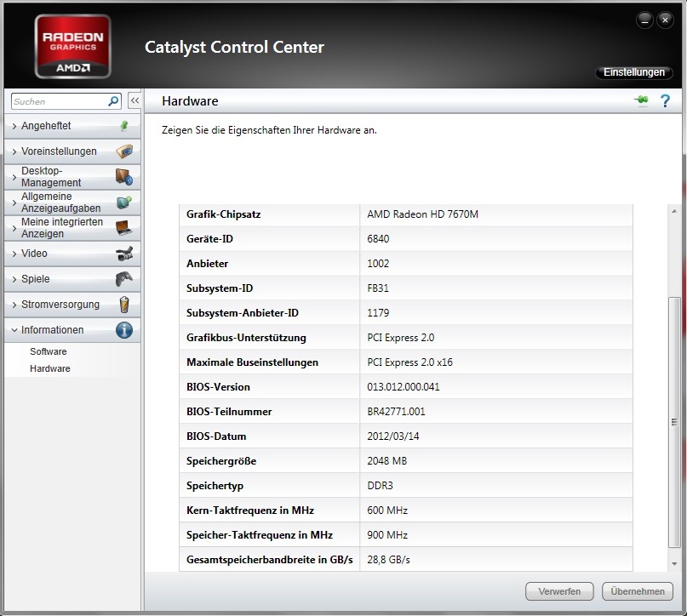687x616 pixels.
Task: Expand the Video section
Action: click(x=72, y=254)
